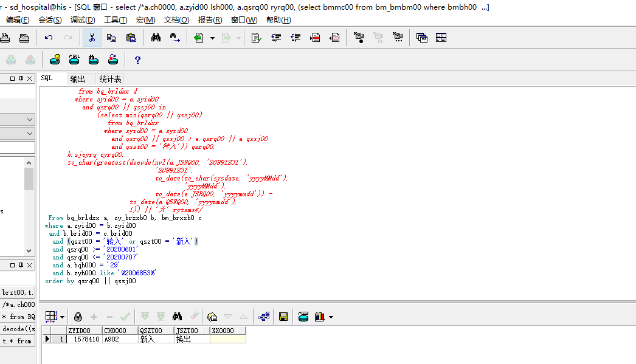Switch to the 统计表 tab
The width and height of the screenshot is (636, 364).
pos(110,78)
